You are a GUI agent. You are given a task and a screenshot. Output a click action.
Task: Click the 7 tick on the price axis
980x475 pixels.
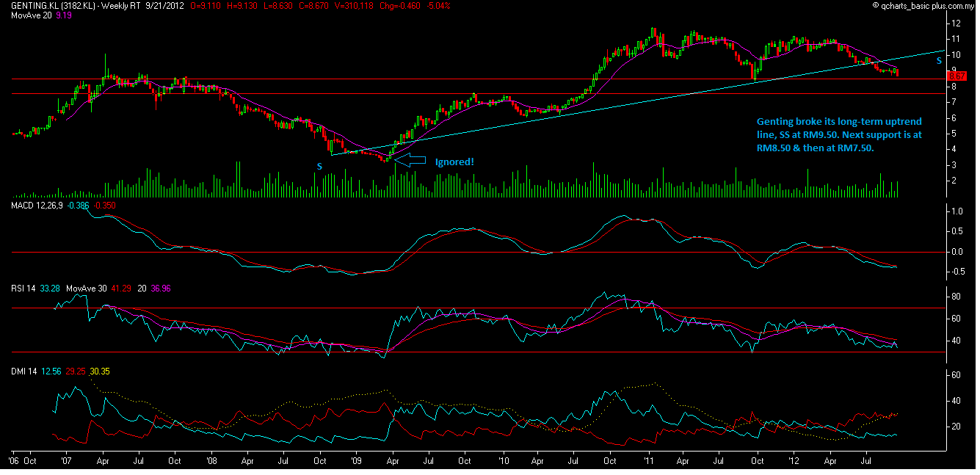pos(955,102)
